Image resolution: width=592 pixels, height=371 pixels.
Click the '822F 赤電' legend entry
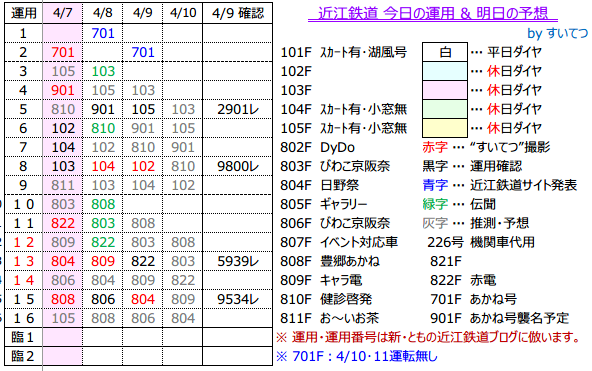463,280
